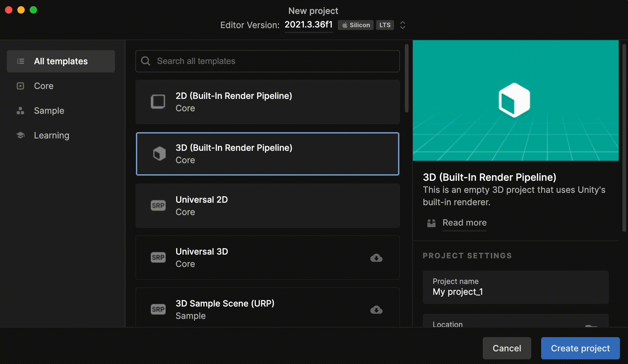Choose the 3D (Built-In Render Pipeline) template

tap(268, 154)
